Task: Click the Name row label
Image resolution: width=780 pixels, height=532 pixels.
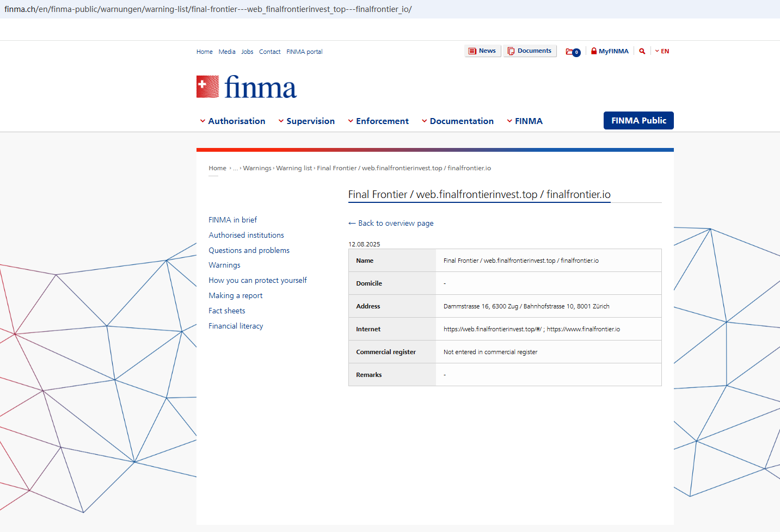Action: tap(365, 261)
